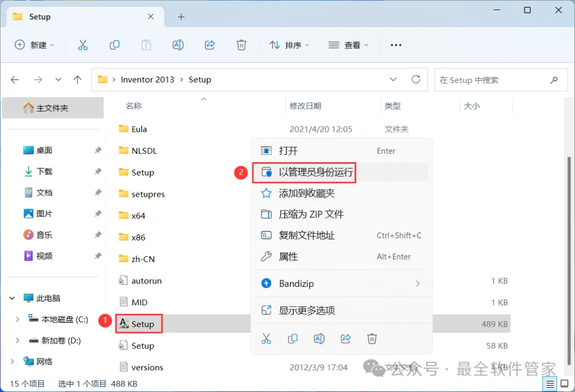Open the 图片 pictures shortcut
The height and width of the screenshot is (392, 575).
coord(44,214)
